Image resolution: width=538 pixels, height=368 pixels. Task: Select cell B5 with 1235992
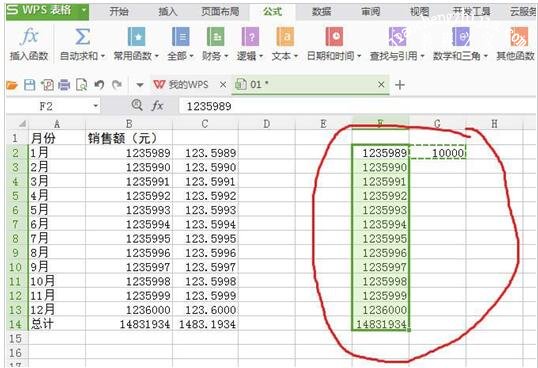pyautogui.click(x=129, y=195)
